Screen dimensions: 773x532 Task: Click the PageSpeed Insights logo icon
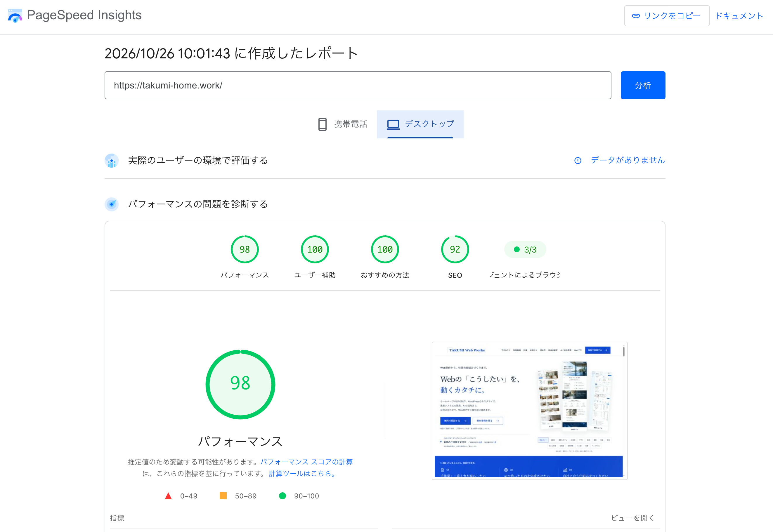15,15
